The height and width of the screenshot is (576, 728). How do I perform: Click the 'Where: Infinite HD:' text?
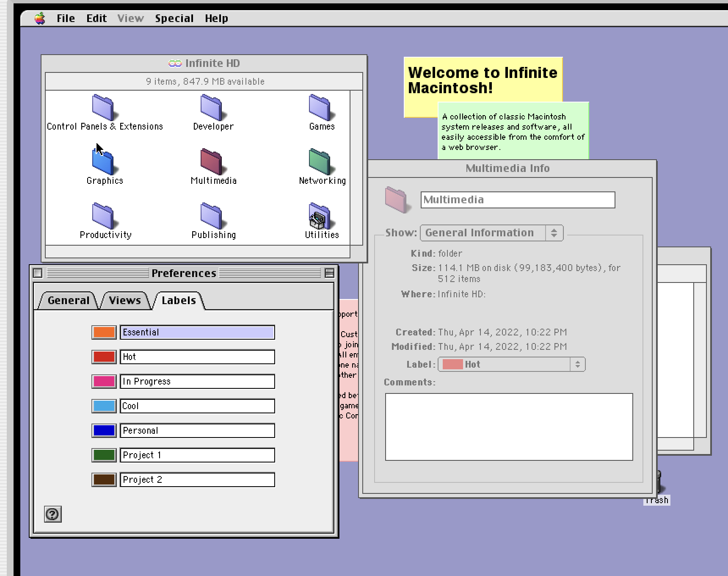tap(443, 294)
